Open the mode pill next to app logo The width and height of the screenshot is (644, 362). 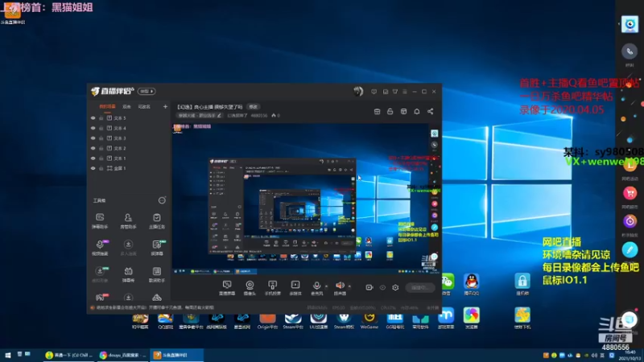[x=147, y=91]
